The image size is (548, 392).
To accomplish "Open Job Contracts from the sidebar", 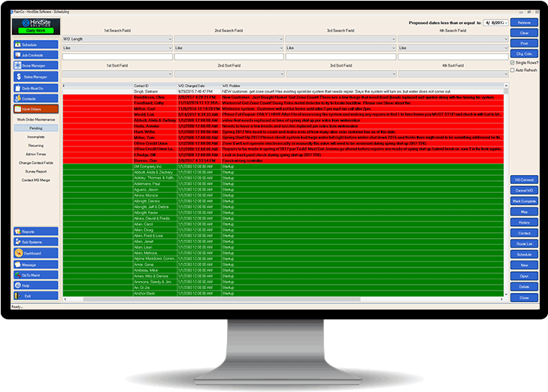I will pos(35,56).
